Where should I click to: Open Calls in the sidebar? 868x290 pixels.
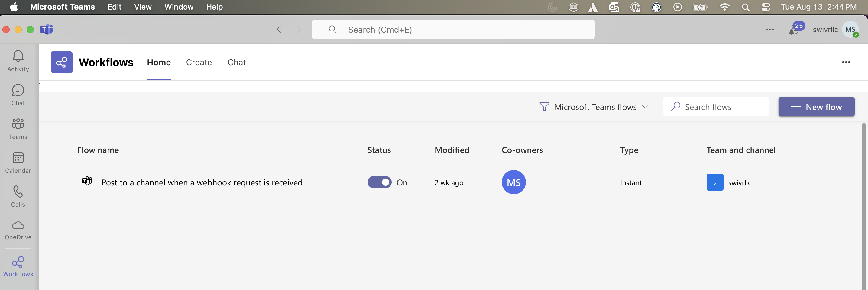point(18,196)
